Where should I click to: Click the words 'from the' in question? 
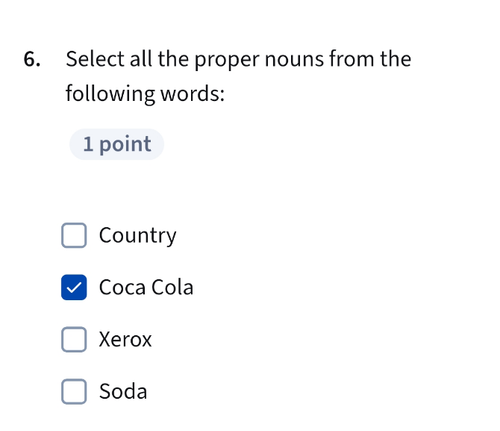[x=370, y=59]
